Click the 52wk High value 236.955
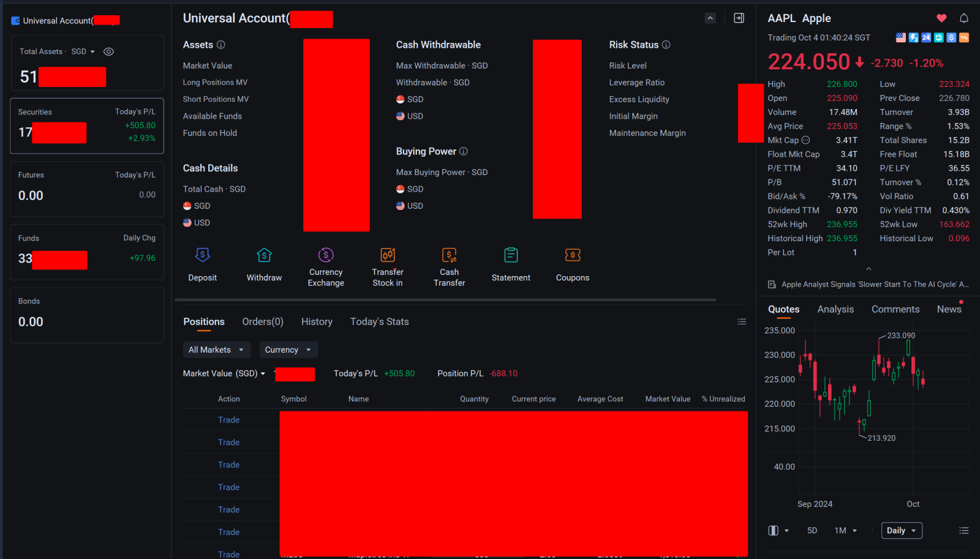 click(x=842, y=225)
